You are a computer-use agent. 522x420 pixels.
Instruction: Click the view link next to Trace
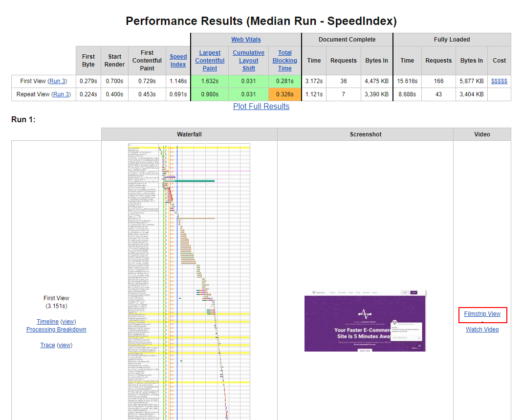65,345
